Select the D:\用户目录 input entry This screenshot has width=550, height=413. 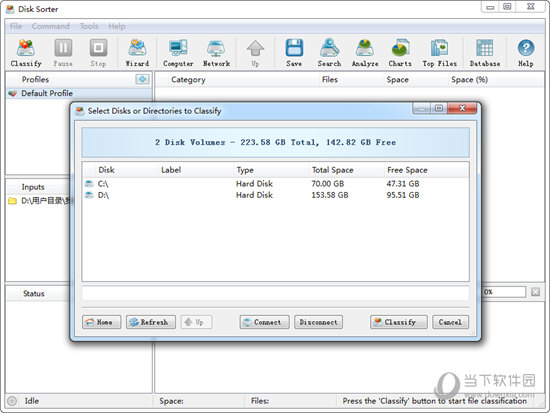click(39, 201)
